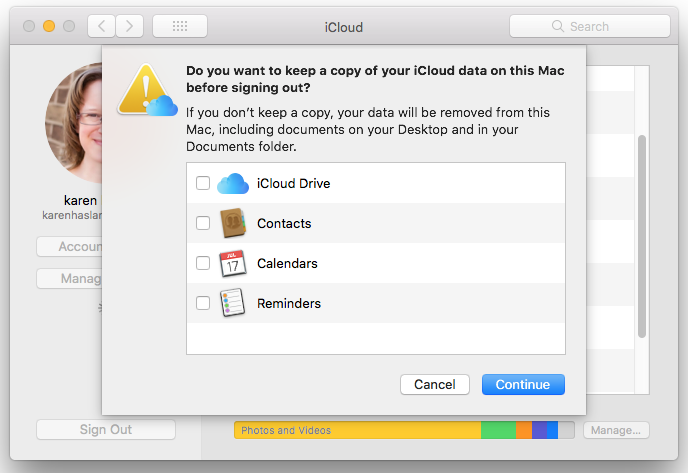The image size is (688, 473).
Task: Click the iCloud Drive cloud icon
Action: 232,183
